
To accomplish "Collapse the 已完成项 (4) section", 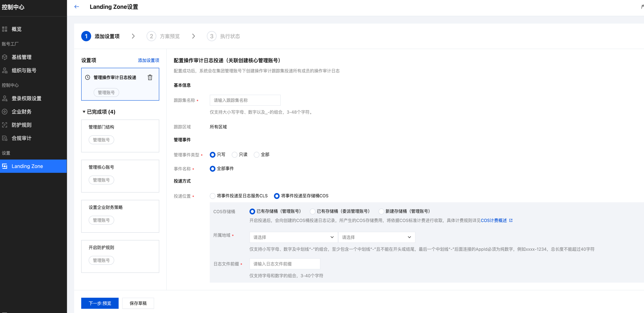I will coord(84,112).
